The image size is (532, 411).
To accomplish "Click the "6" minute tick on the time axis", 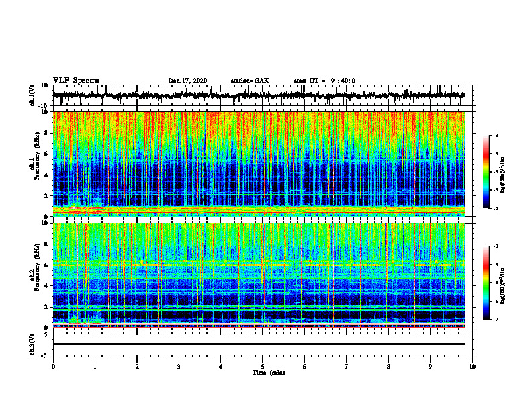I will tap(305, 367).
